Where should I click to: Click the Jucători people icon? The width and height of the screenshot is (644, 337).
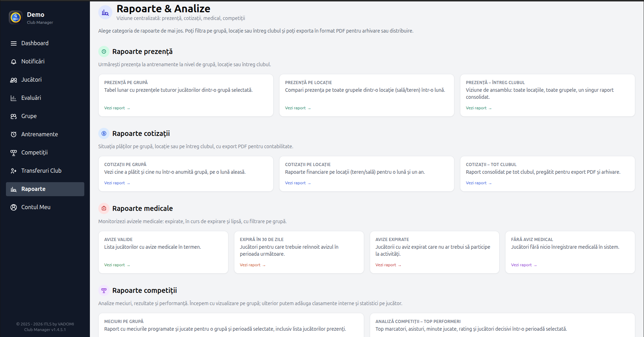[14, 80]
